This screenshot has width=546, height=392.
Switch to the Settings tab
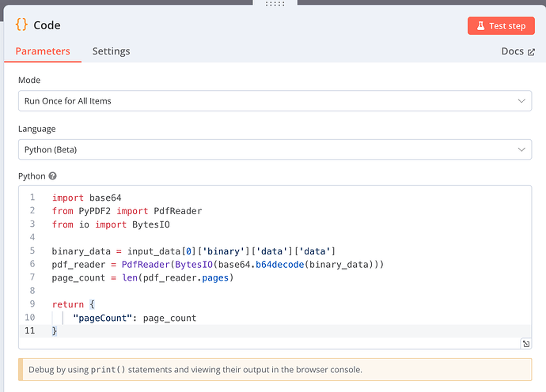click(x=111, y=51)
